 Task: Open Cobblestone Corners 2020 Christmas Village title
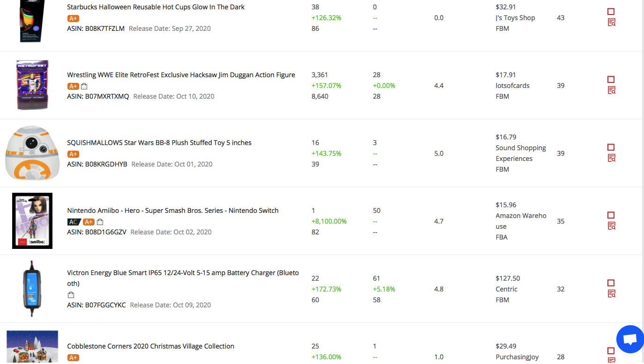(150, 346)
